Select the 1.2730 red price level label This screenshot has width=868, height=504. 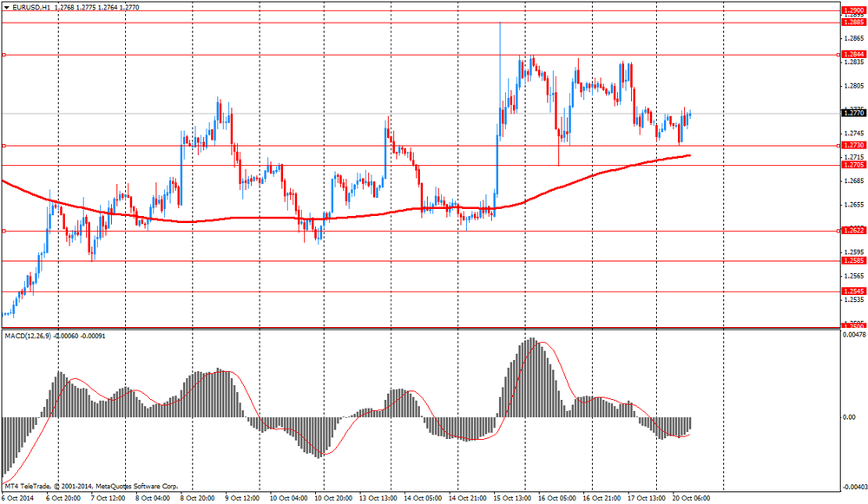[853, 145]
